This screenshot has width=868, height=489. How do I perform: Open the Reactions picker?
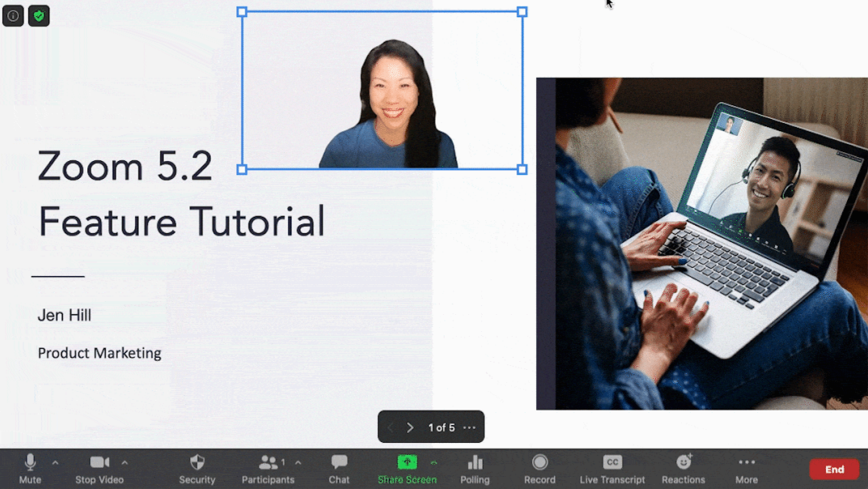(683, 468)
